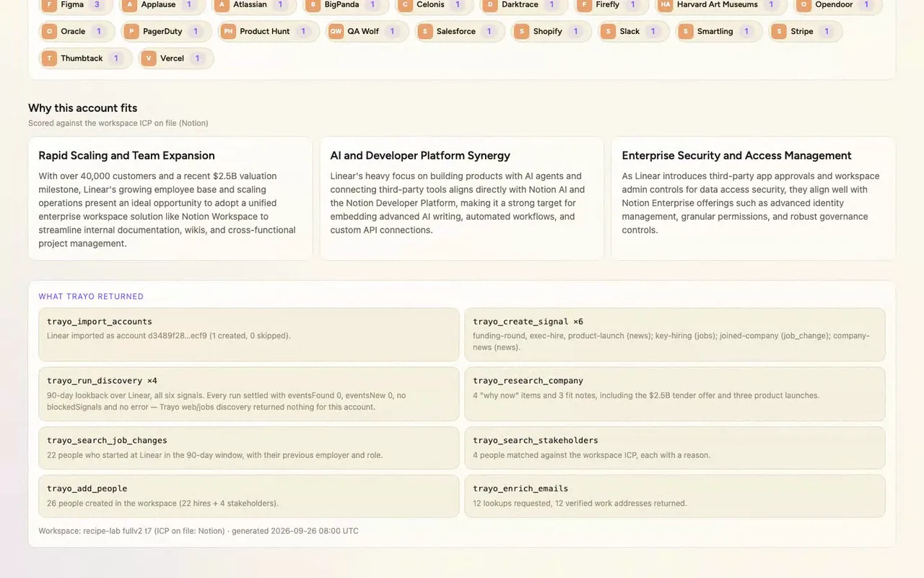
Task: Select the Darktrace company chip
Action: point(523,5)
